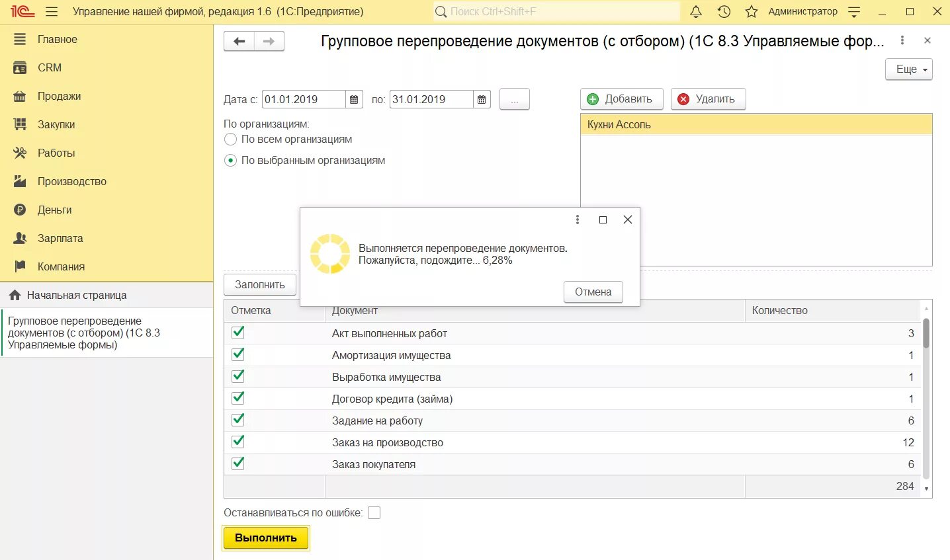The width and height of the screenshot is (950, 560).
Task: Uncheck Договор кредита (займа) row
Action: pos(238,398)
